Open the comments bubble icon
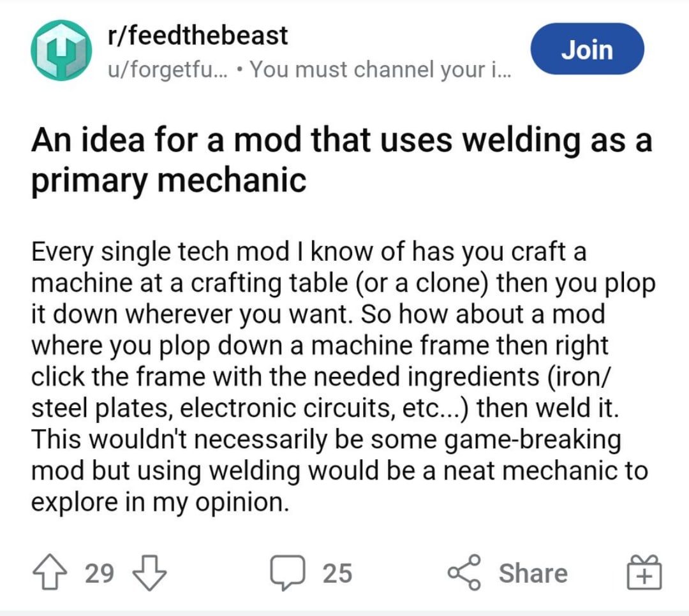689x616 pixels. click(x=287, y=572)
